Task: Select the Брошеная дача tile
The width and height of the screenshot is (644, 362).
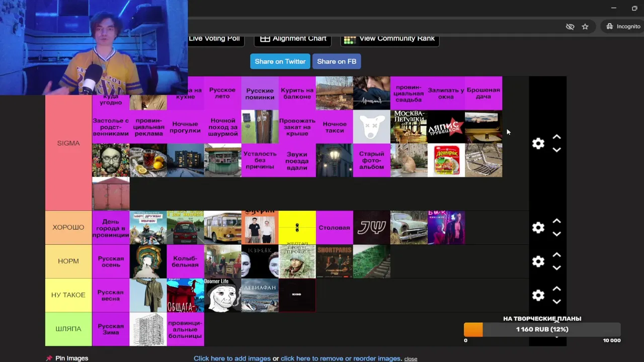Action: click(483, 93)
